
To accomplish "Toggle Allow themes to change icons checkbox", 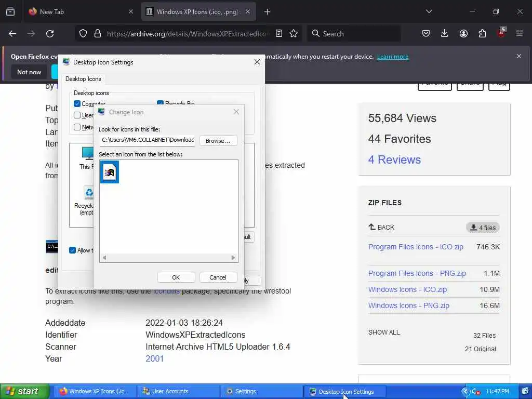I will coord(72,250).
